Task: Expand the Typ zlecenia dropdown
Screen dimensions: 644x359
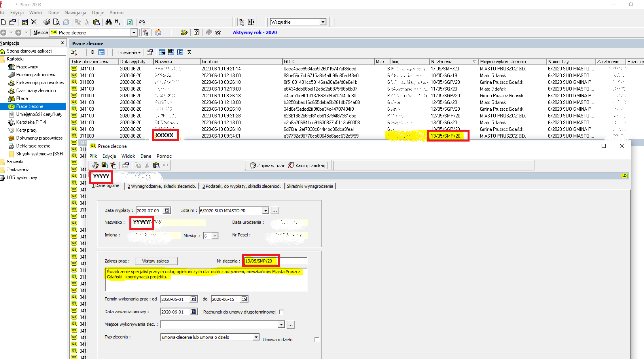Action: click(x=256, y=337)
